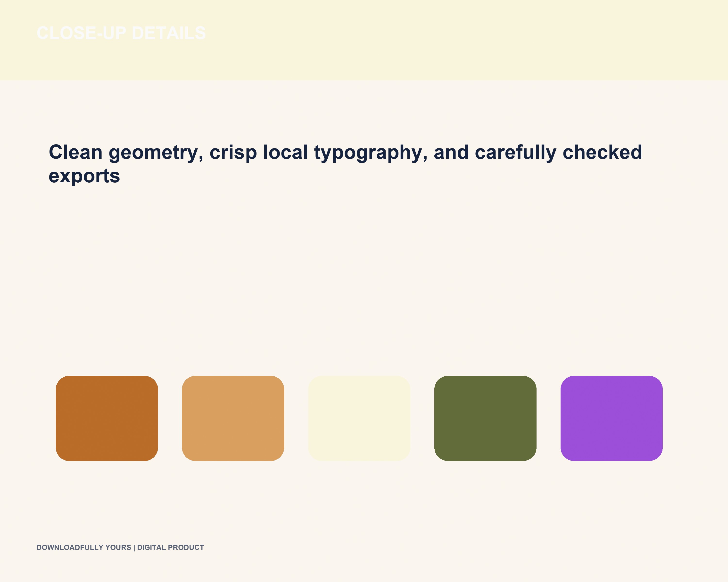
Task: Click the word "local" in the heading
Action: [286, 152]
